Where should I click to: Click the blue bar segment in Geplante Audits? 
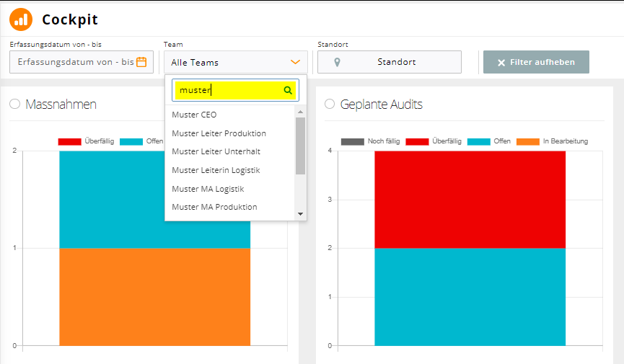coord(470,297)
